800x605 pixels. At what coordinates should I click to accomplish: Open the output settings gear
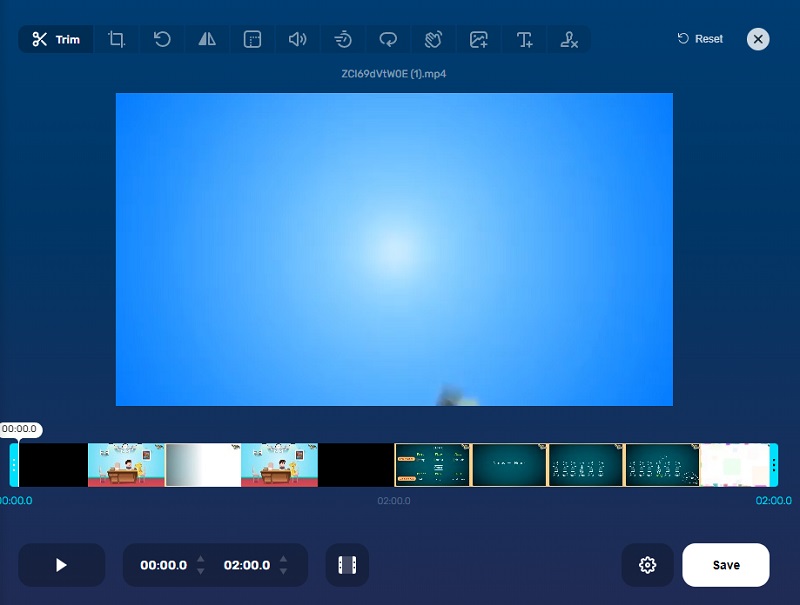click(648, 565)
